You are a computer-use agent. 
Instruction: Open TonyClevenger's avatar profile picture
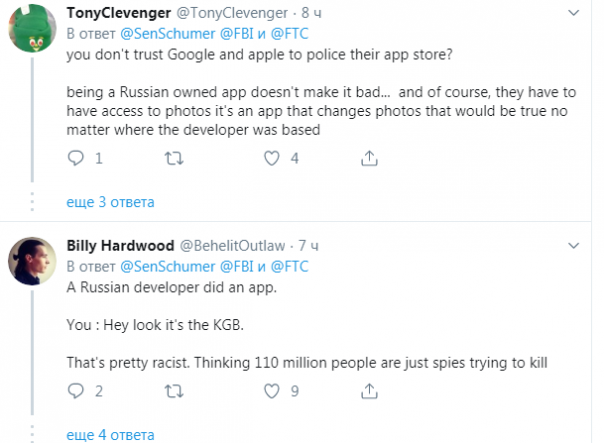(x=32, y=35)
